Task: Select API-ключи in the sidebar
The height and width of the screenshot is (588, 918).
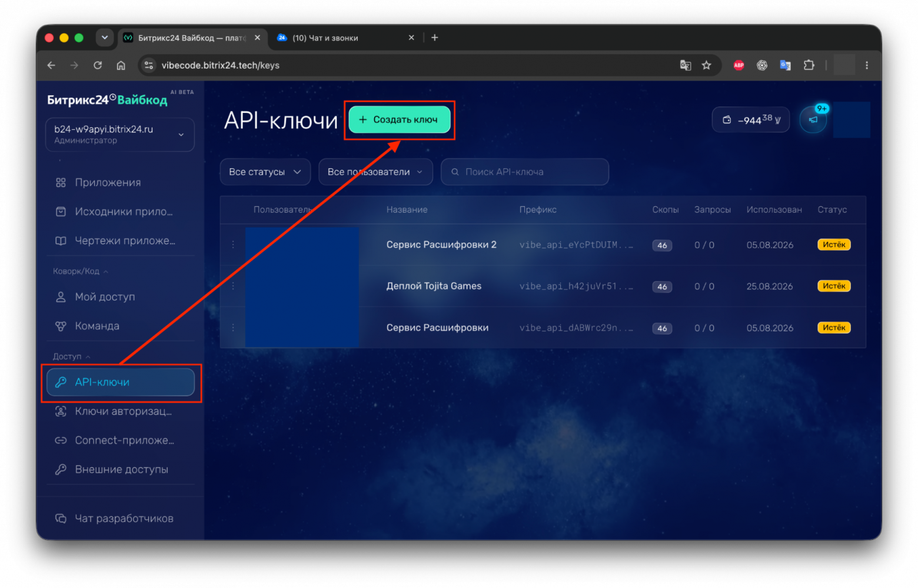Action: 120,382
